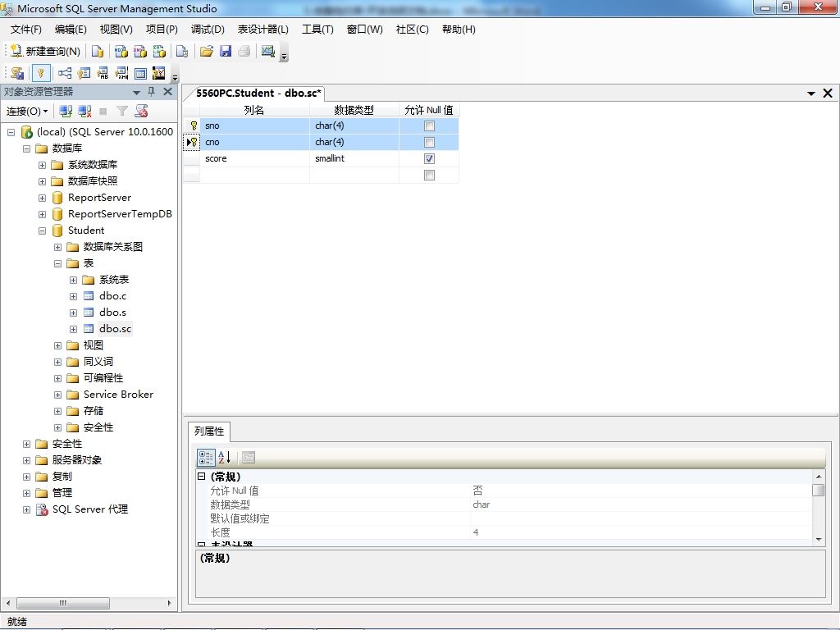Viewport: 840px width, 630px height.
Task: Click the Relationships toolbar icon
Action: [65, 73]
